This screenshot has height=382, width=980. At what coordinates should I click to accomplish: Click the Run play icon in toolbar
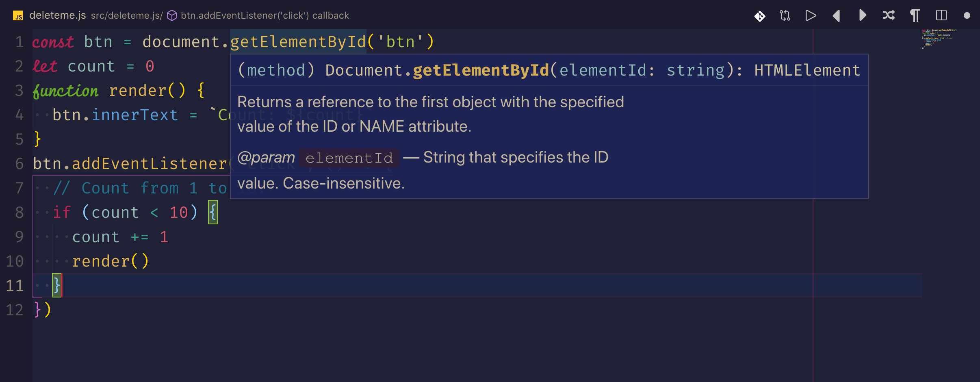click(811, 15)
